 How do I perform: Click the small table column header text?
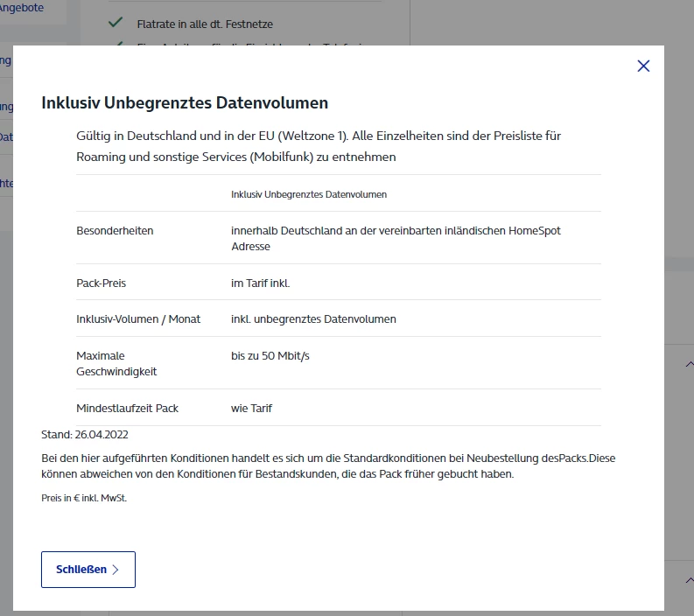(309, 194)
